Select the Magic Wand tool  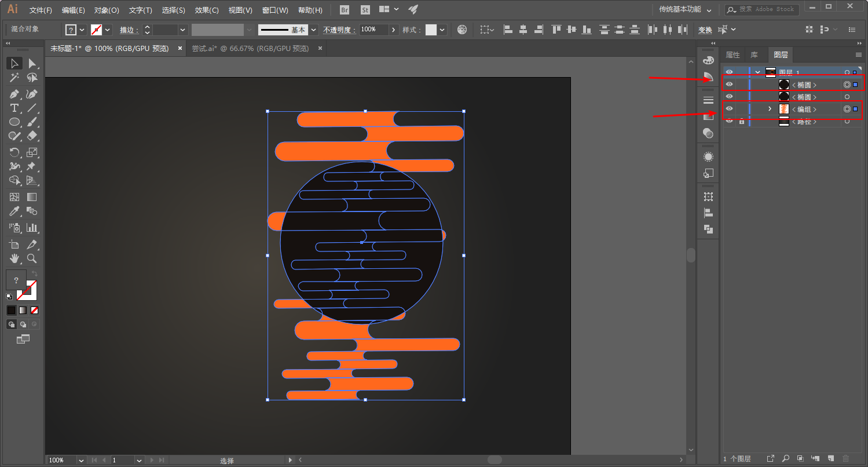point(14,78)
